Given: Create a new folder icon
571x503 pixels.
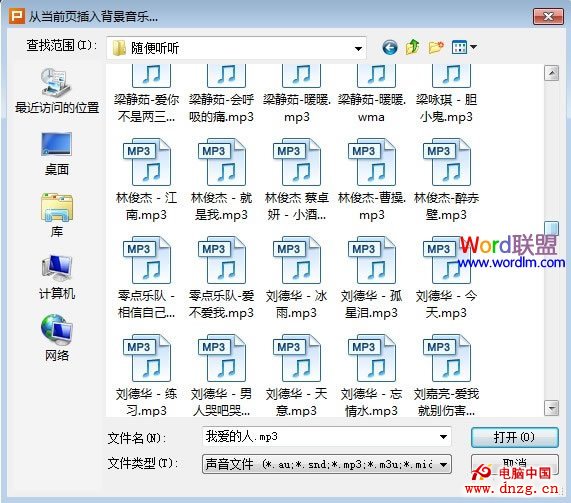Looking at the screenshot, I should 436,47.
